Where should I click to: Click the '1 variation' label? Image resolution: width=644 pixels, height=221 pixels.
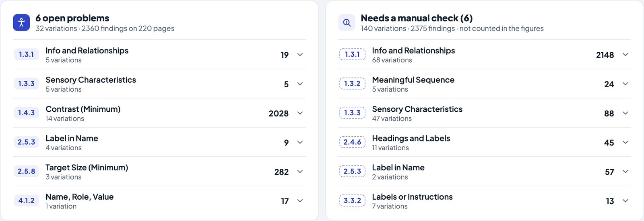[x=61, y=206]
